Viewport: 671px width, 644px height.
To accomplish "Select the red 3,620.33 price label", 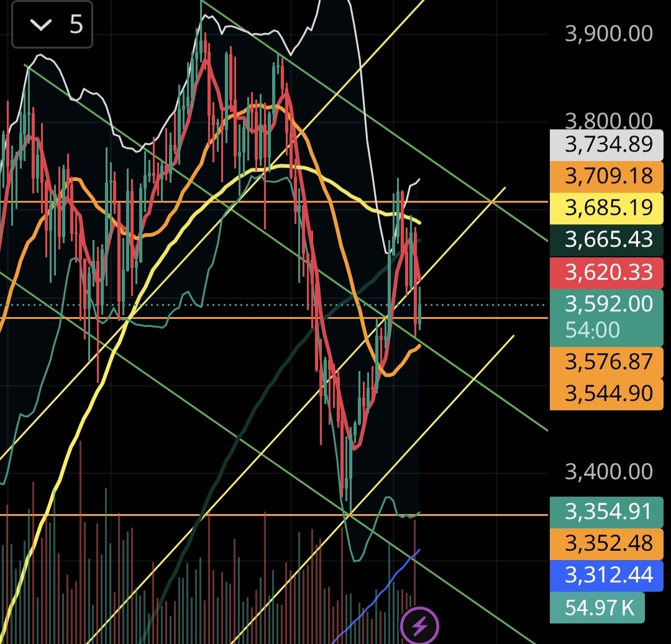I will tap(608, 272).
